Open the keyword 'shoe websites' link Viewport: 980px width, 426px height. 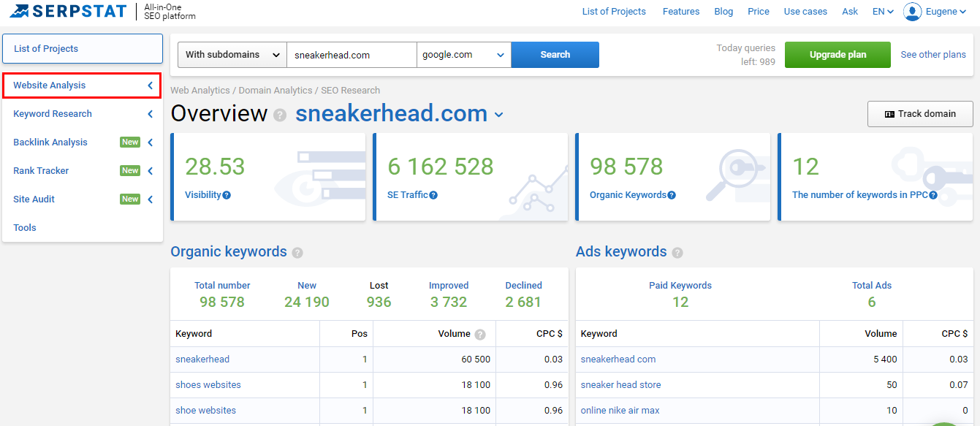point(205,411)
